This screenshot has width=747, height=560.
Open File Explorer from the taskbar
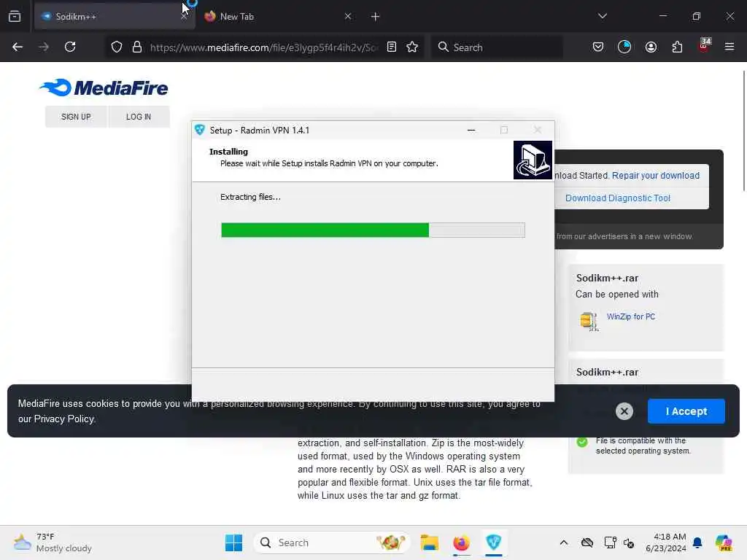click(429, 542)
